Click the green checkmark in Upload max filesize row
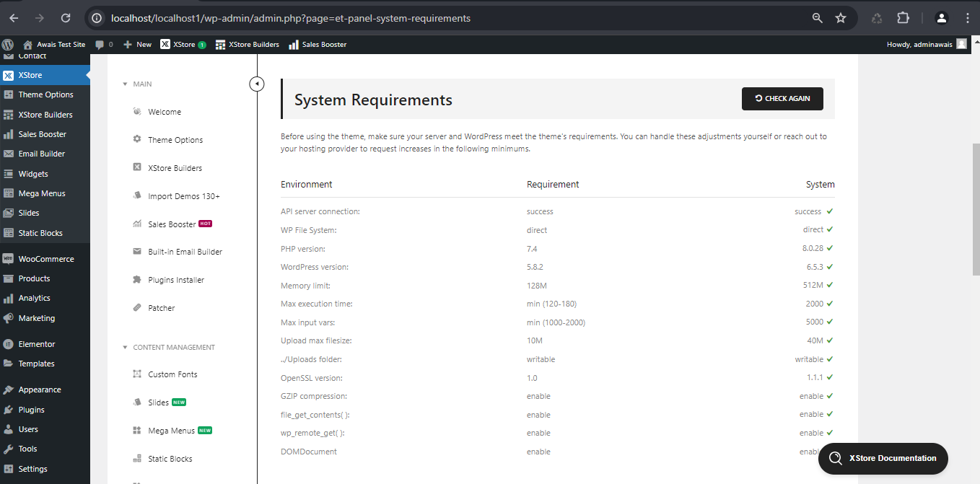The image size is (980, 484). click(x=830, y=340)
